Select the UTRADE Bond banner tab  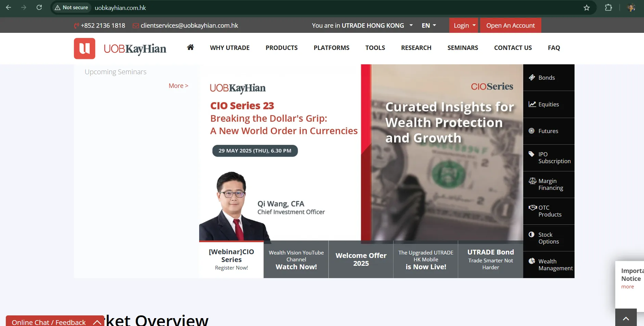click(491, 259)
